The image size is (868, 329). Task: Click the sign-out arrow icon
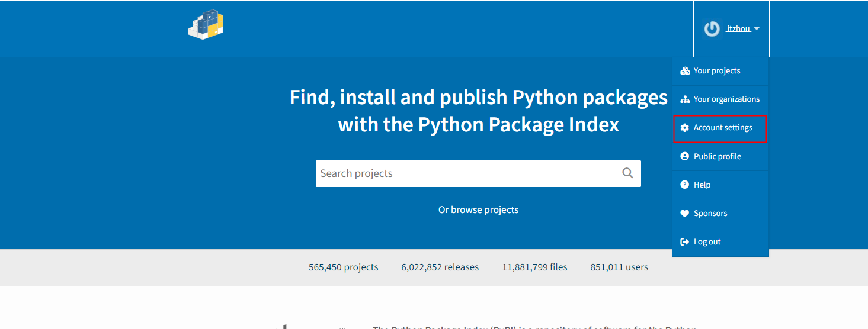coord(685,242)
